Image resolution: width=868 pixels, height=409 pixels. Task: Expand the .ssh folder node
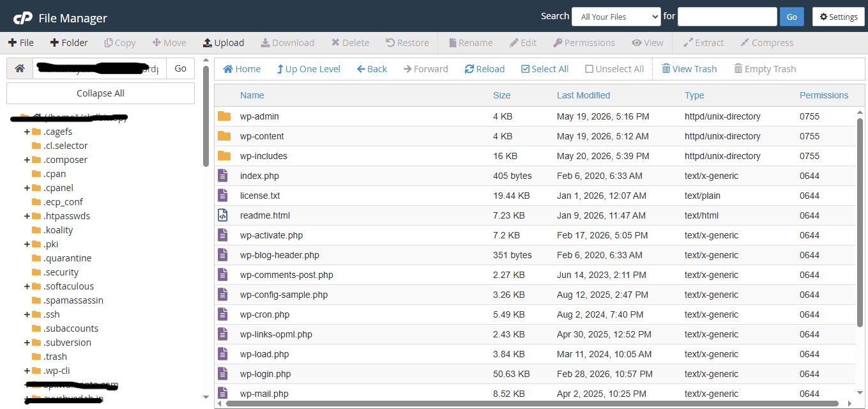27,314
